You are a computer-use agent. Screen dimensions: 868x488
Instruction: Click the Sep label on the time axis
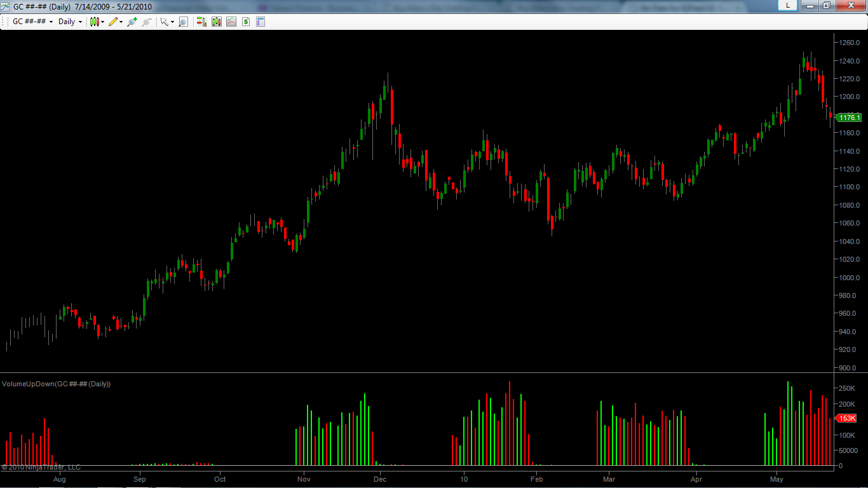point(140,479)
